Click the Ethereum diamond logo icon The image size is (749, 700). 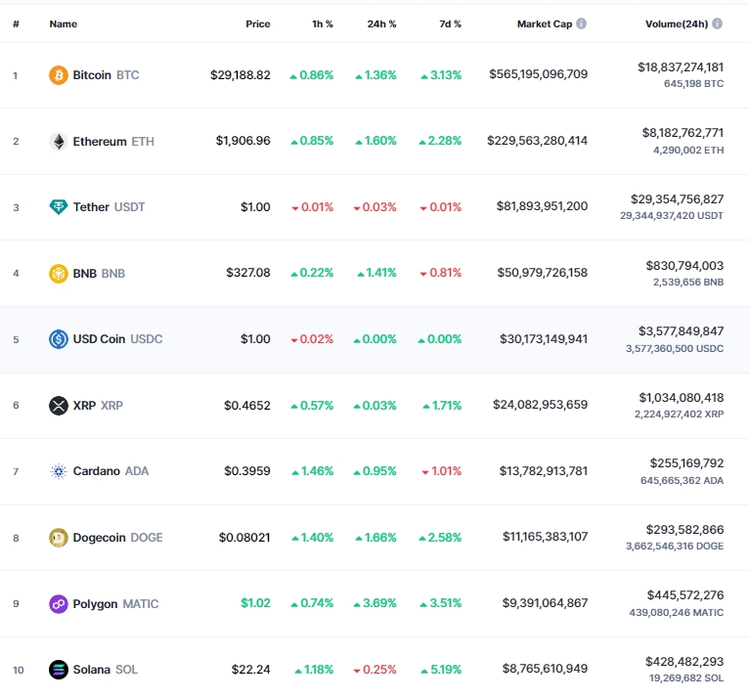59,141
